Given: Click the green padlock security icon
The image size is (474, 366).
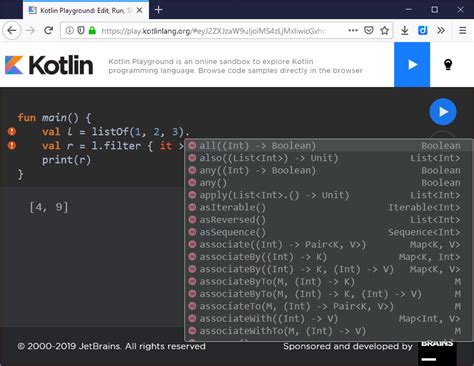Looking at the screenshot, I should 92,31.
